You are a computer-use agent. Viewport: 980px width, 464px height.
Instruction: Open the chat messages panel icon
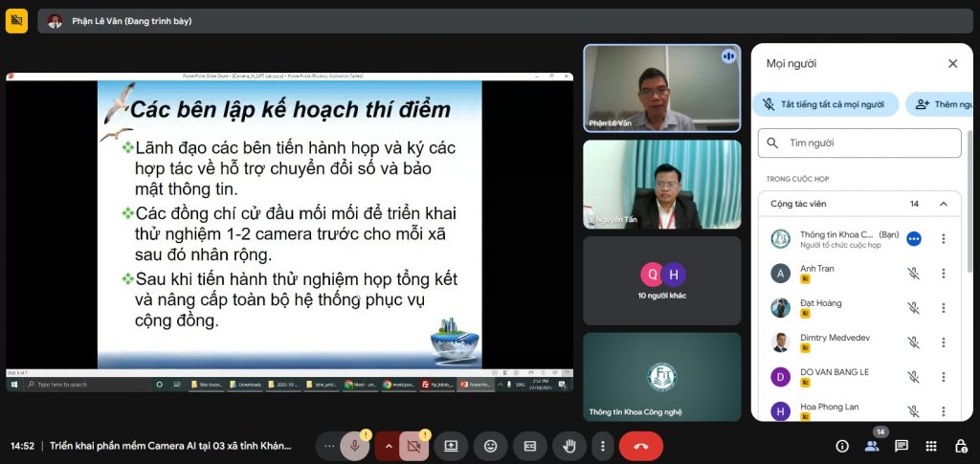(901, 446)
